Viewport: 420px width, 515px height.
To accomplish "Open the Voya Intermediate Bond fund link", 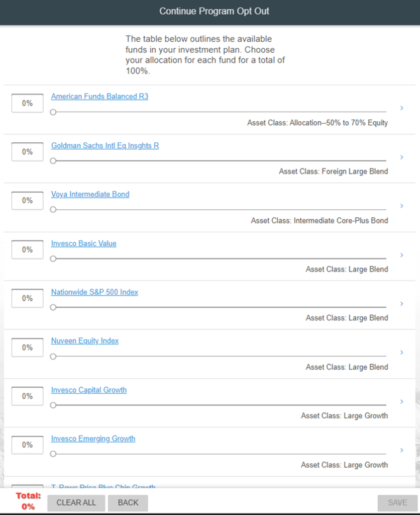I will tap(90, 194).
